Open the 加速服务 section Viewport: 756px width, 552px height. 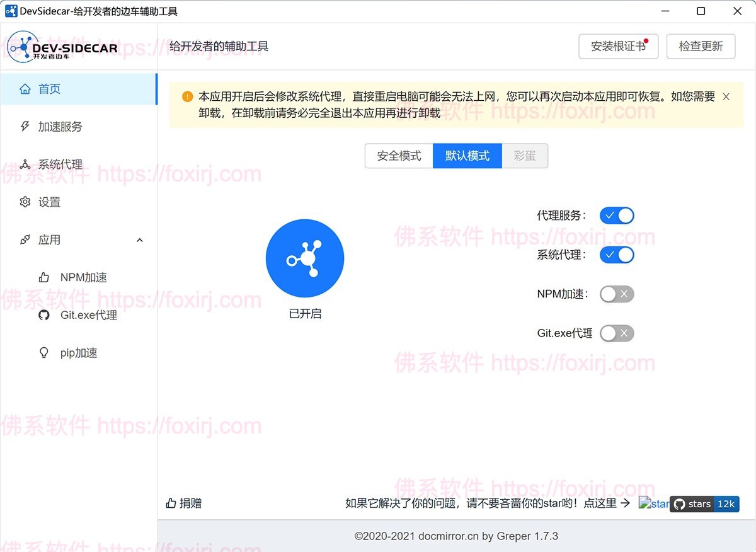point(25,127)
